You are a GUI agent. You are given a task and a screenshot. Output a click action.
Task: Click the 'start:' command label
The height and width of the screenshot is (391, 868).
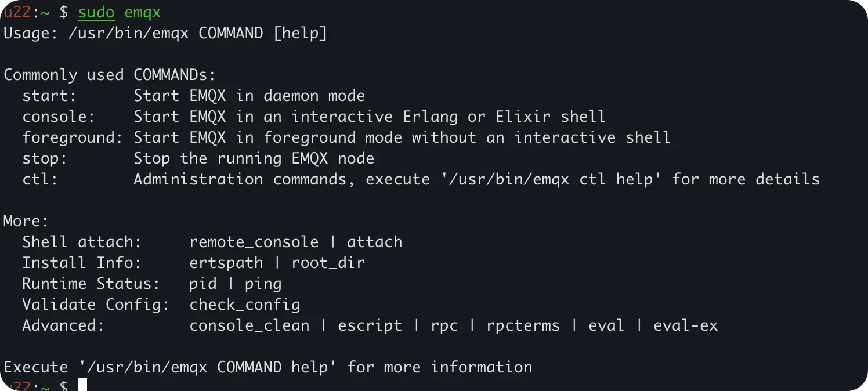(x=50, y=96)
